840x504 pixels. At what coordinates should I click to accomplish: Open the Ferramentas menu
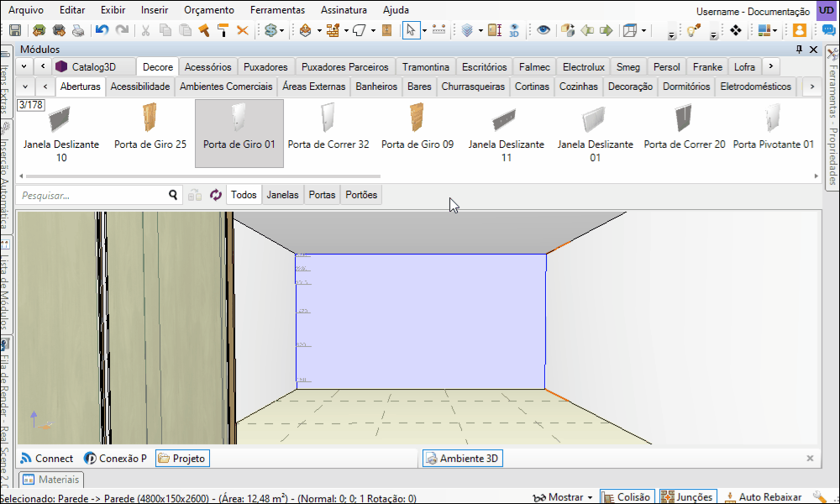[x=277, y=10]
